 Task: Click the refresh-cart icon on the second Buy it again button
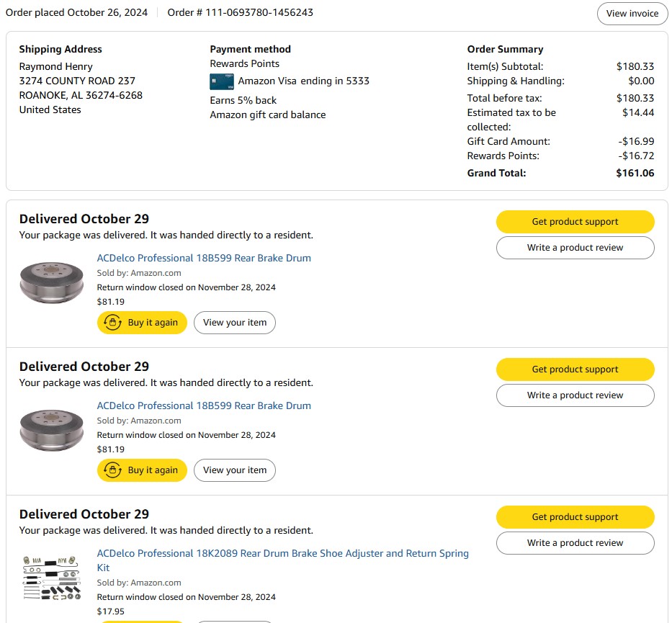click(112, 470)
